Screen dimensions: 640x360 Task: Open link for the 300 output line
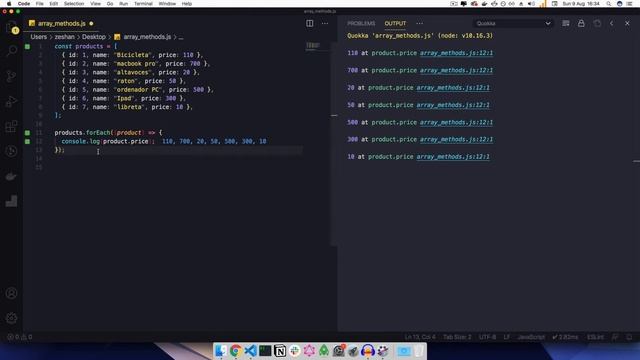pyautogui.click(x=456, y=139)
